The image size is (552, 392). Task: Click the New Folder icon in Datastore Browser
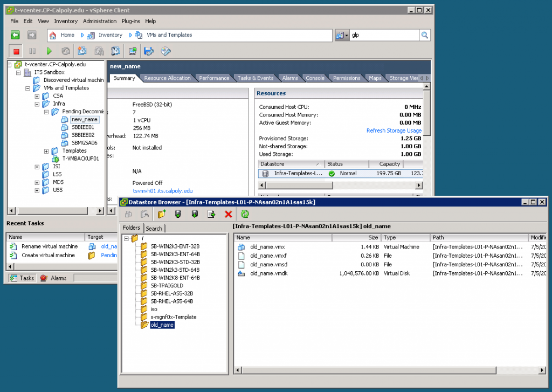coord(162,214)
